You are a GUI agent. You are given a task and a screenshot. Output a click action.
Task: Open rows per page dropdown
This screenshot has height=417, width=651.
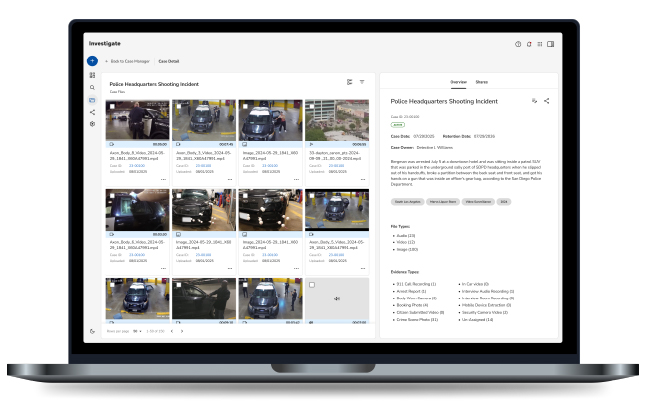click(137, 331)
